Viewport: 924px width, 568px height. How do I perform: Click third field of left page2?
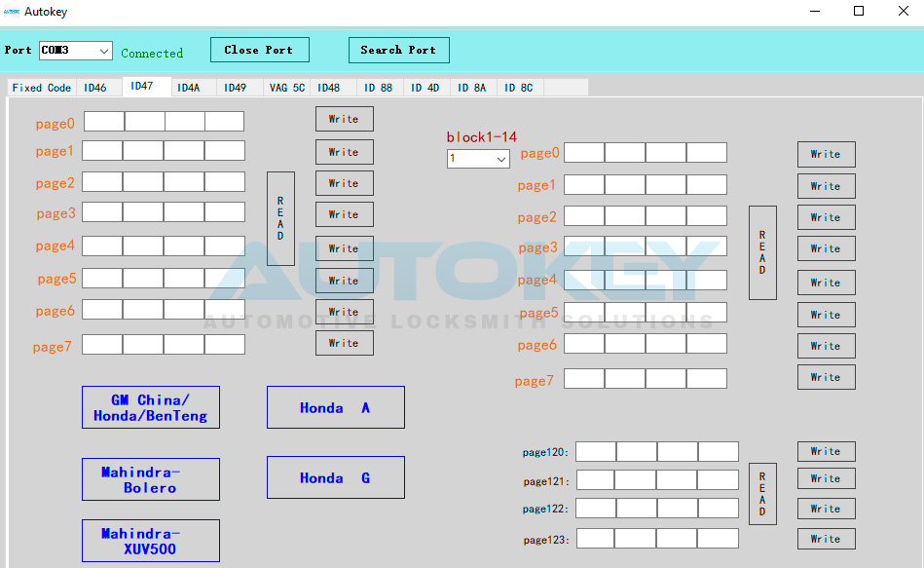tap(184, 181)
